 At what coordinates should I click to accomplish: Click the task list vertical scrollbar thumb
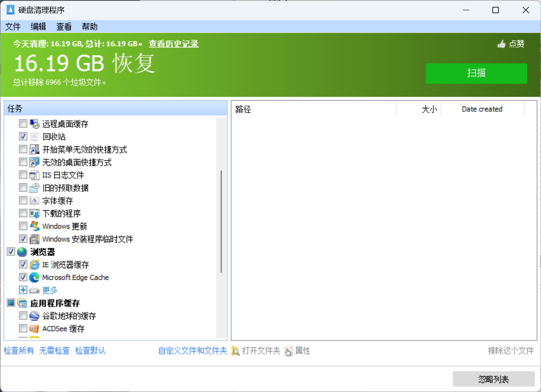pyautogui.click(x=221, y=221)
